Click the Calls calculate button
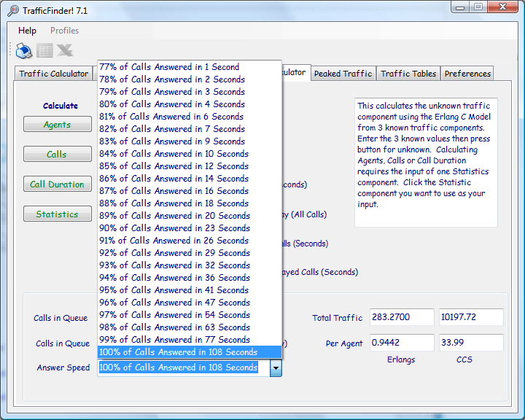The height and width of the screenshot is (420, 525). 58,154
